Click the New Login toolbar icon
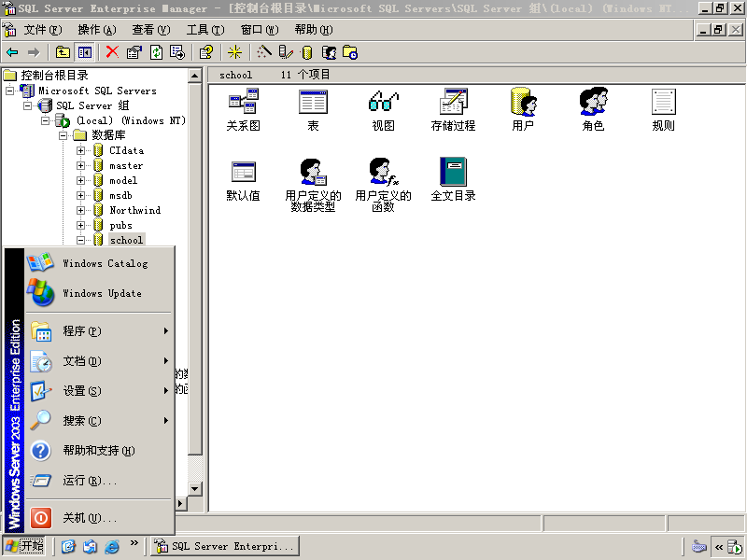Image resolution: width=747 pixels, height=560 pixels. [329, 52]
